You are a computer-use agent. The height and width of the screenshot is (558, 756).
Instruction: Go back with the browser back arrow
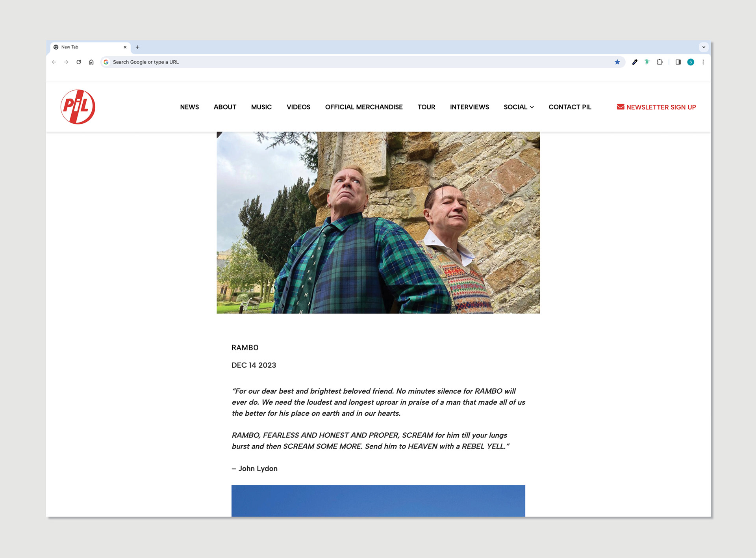coord(54,62)
